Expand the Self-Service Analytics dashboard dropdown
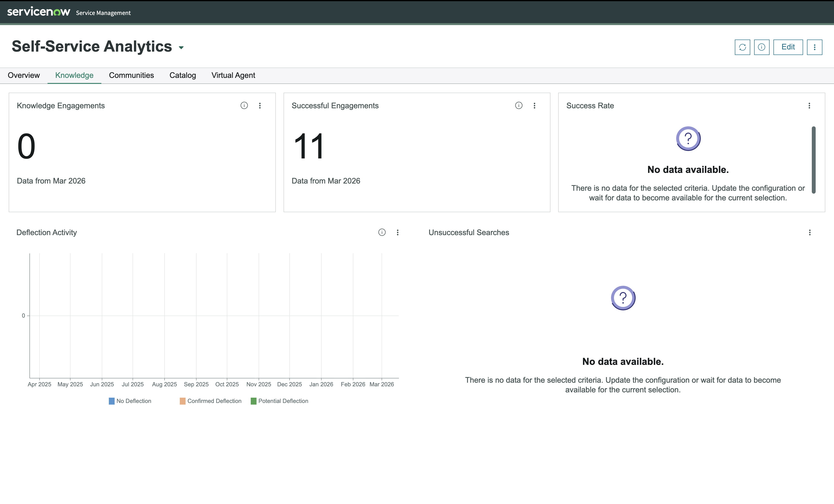 pos(181,48)
